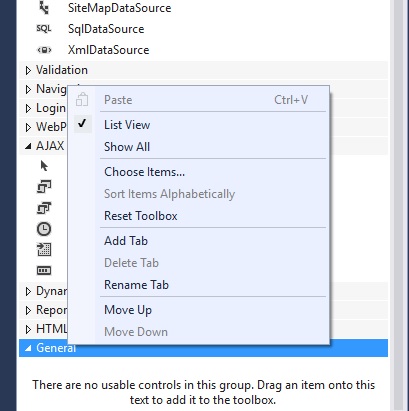This screenshot has height=411, width=409.
Task: Click the XmlDataSource item icon
Action: coord(44,50)
